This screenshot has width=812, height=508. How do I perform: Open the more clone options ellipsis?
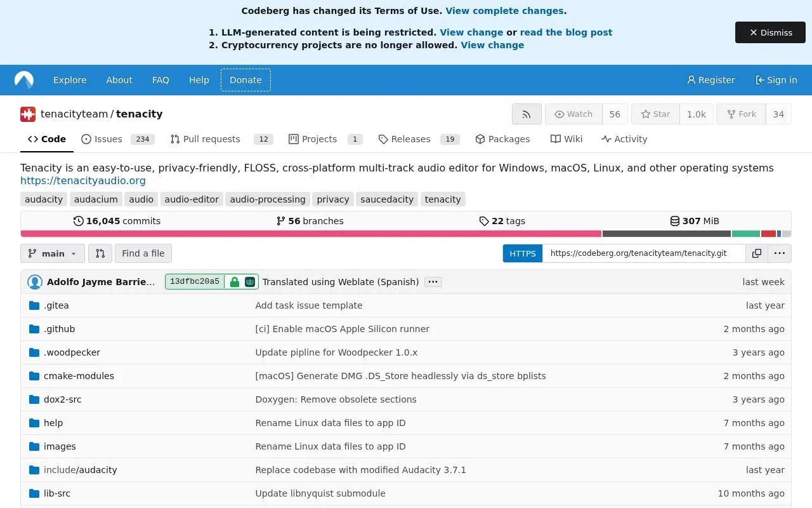pyautogui.click(x=780, y=253)
